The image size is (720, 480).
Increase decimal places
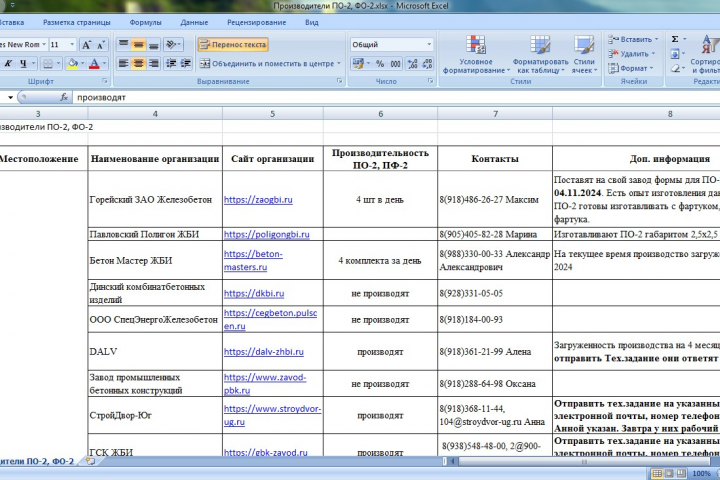point(412,63)
